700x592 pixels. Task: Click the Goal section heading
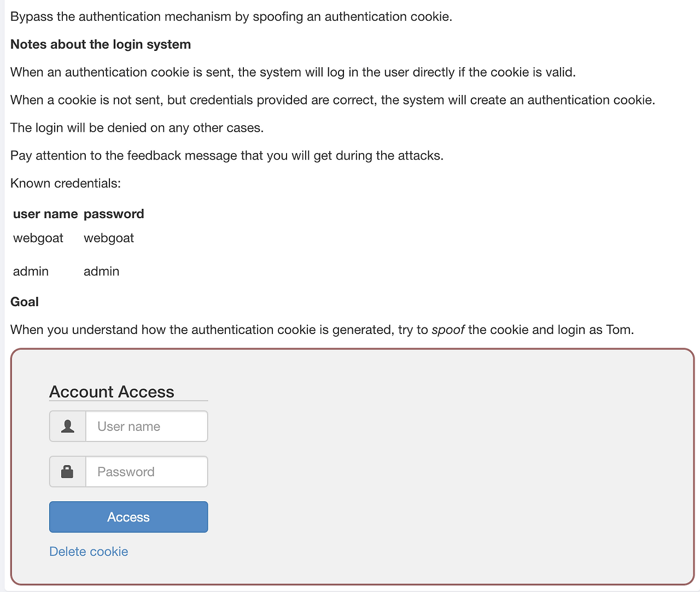[24, 301]
